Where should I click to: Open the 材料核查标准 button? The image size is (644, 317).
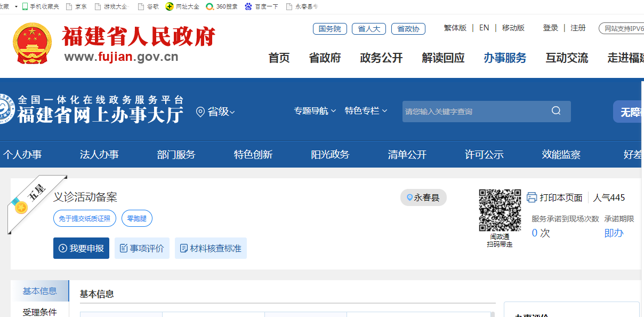coord(211,248)
